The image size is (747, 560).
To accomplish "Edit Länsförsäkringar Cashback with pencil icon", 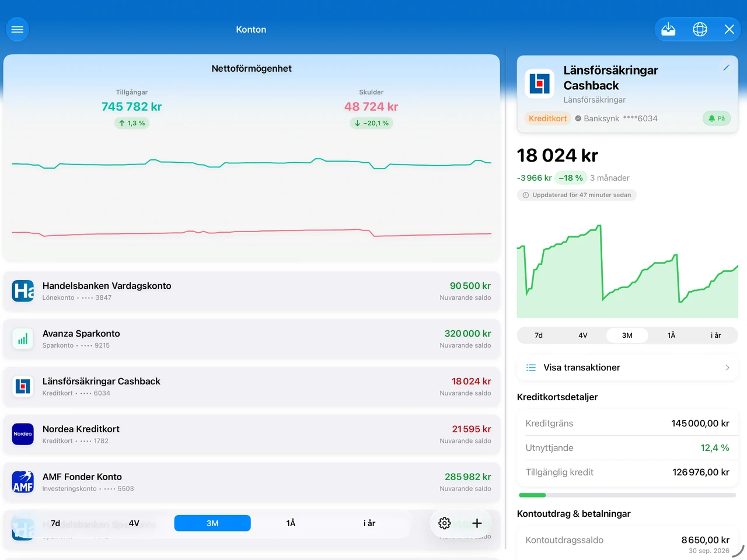I will [x=726, y=68].
